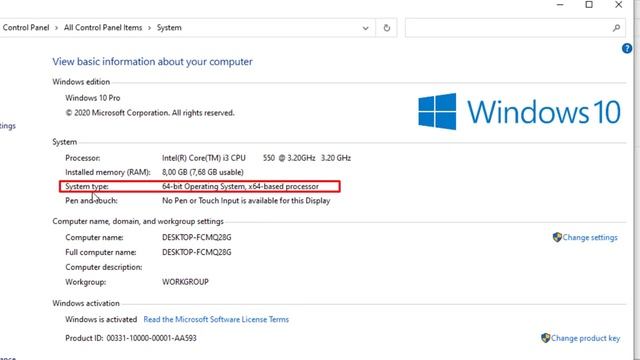This screenshot has height=360, width=640.
Task: Open the chevron after All Control Panel Items
Action: [x=149, y=28]
